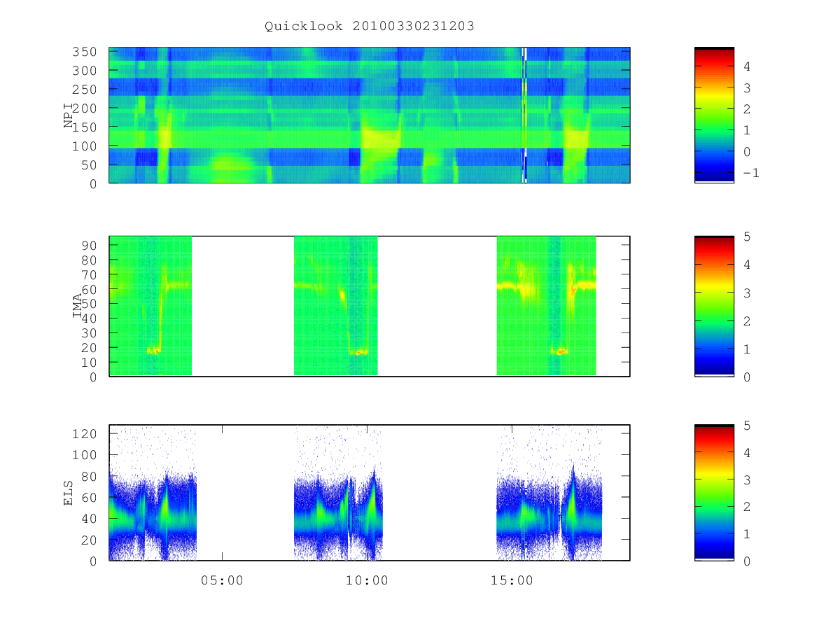Click the NPI spectrogram panel
The height and width of the screenshot is (630, 840).
click(x=370, y=115)
